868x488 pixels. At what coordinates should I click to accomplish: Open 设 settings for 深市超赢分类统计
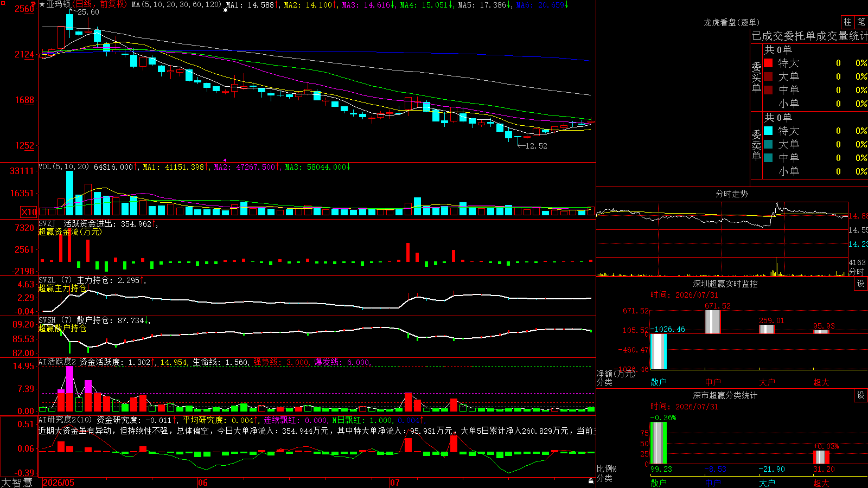pyautogui.click(x=861, y=395)
